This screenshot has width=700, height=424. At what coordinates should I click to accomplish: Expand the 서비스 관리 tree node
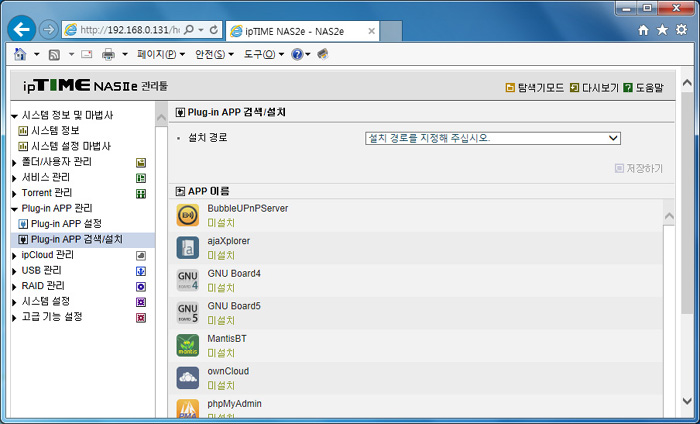pos(14,179)
